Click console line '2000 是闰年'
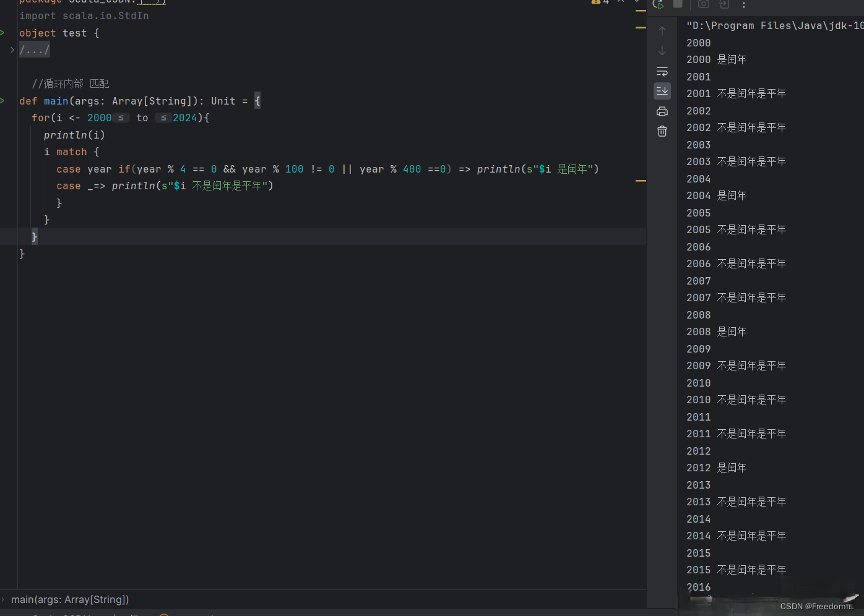This screenshot has height=616, width=864. (716, 59)
